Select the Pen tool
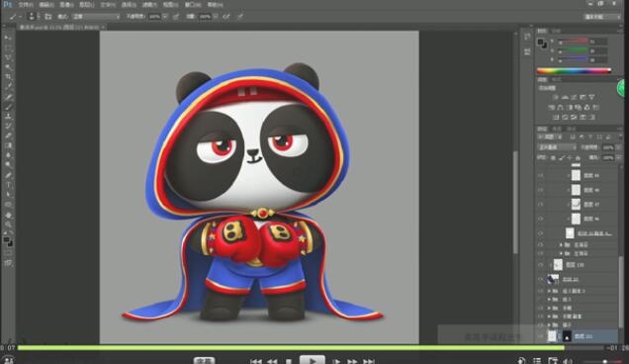This screenshot has height=364, width=629. pyautogui.click(x=8, y=175)
